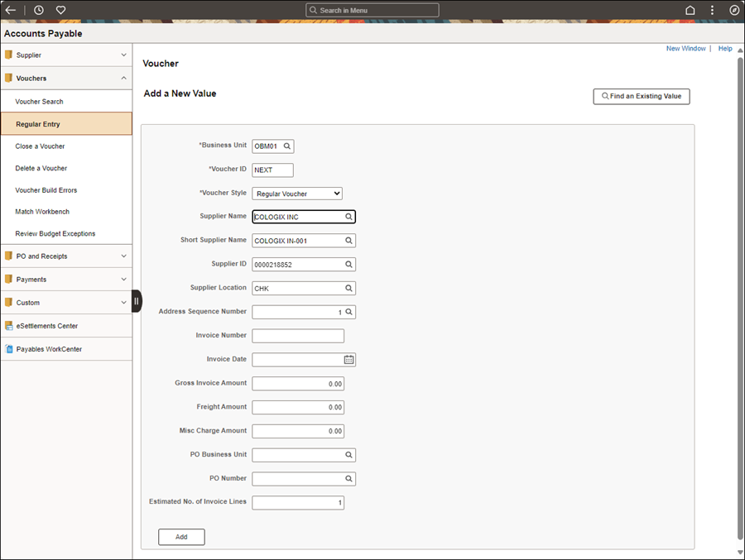The width and height of the screenshot is (745, 560).
Task: Open the three-dot actions menu
Action: [x=712, y=10]
